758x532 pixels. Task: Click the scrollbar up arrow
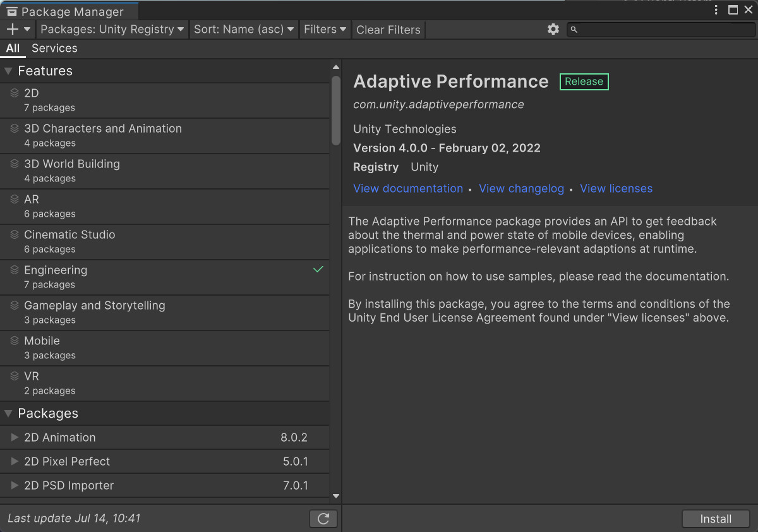coord(336,66)
